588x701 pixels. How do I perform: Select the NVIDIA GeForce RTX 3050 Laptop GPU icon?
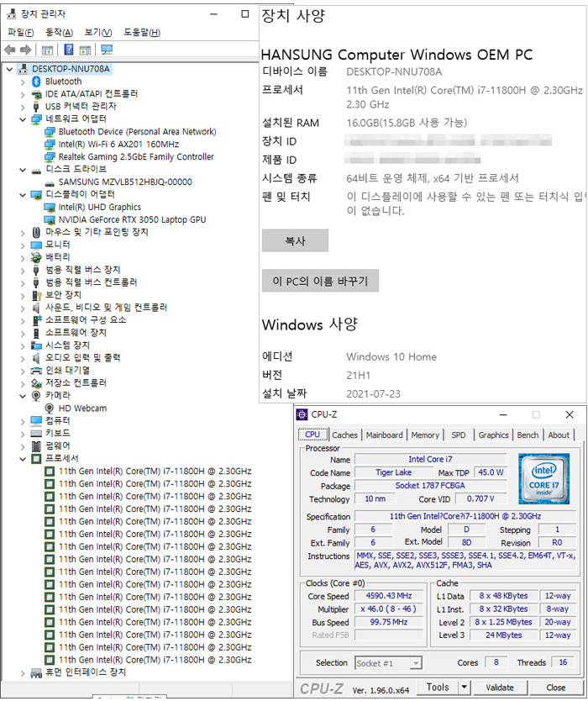[x=50, y=219]
